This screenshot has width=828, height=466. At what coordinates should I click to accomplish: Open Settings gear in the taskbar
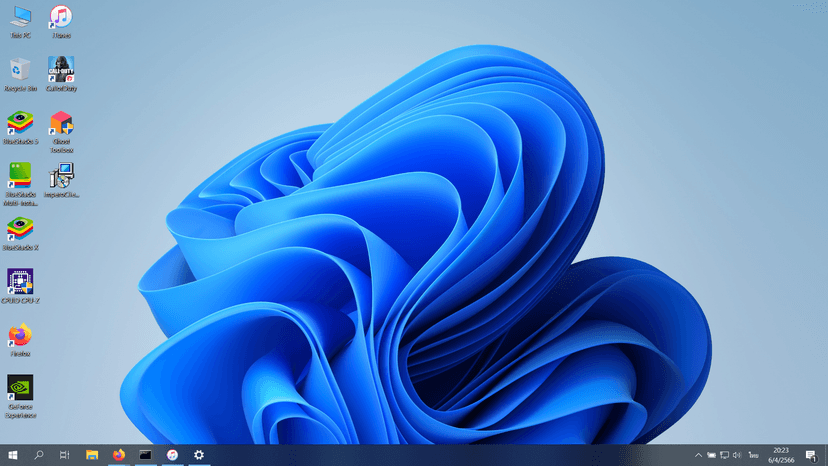click(x=199, y=455)
